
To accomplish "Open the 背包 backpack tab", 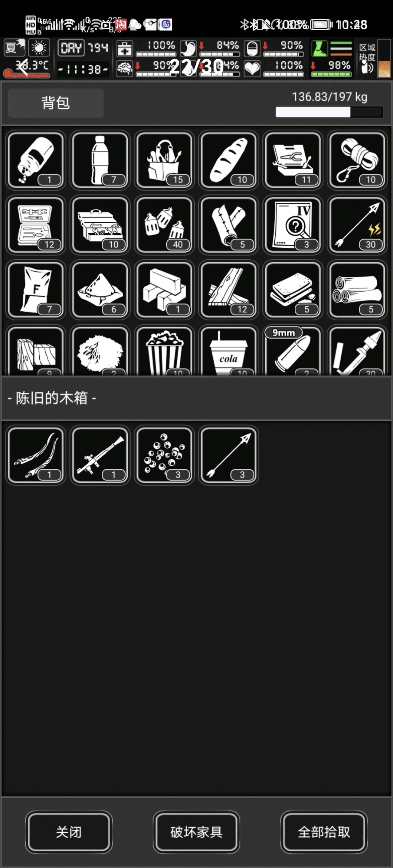I will coord(56,103).
